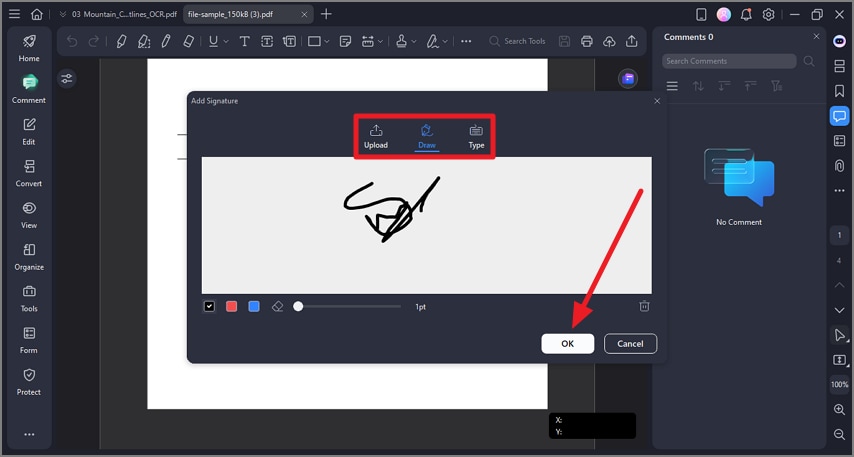Screen dimensions: 854x457
Task: Open the Bookmarks panel
Action: (x=839, y=91)
